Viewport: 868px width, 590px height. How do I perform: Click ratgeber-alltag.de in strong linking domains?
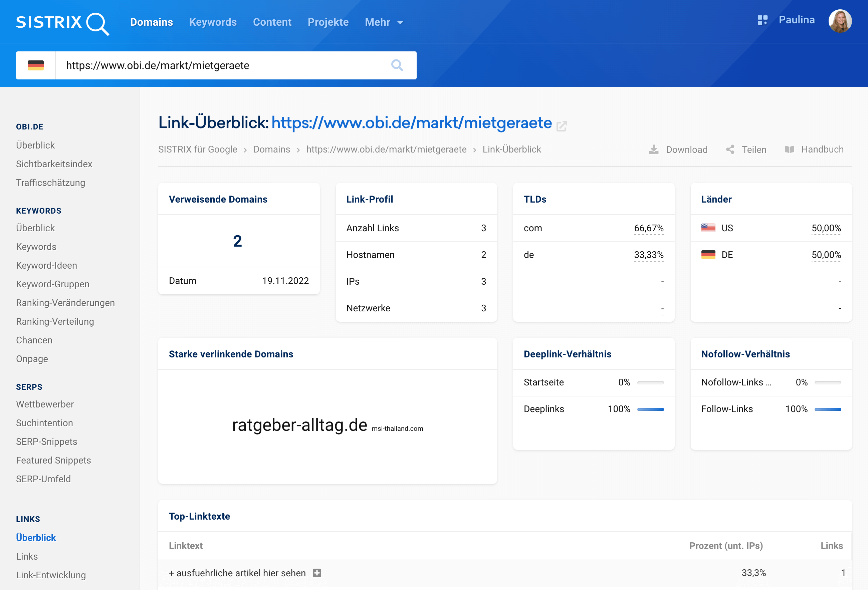coord(299,425)
